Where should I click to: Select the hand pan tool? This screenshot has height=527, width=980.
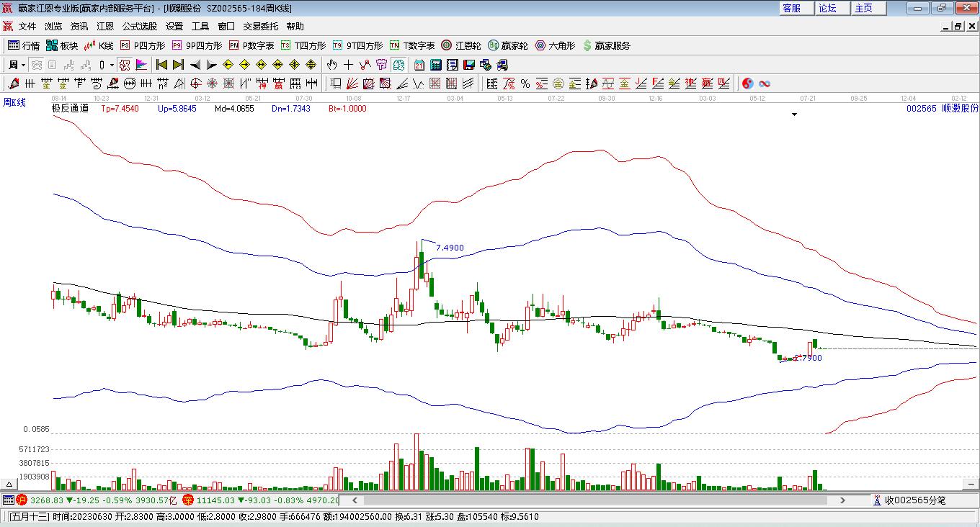(x=331, y=65)
